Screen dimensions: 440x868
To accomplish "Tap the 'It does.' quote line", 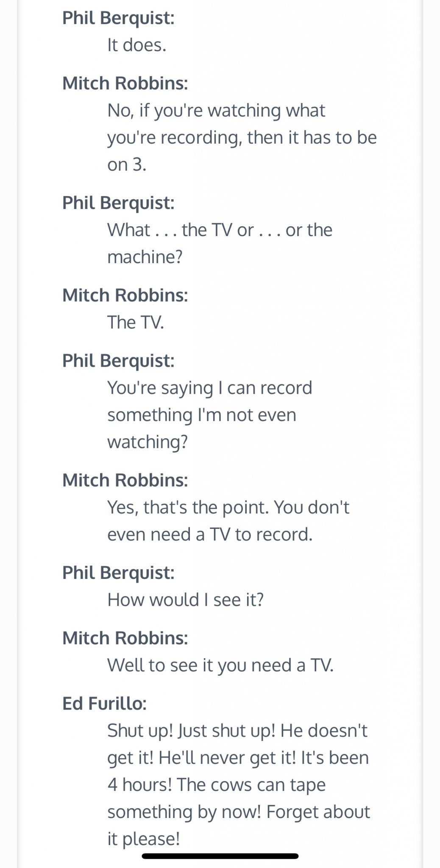I will pyautogui.click(x=136, y=45).
